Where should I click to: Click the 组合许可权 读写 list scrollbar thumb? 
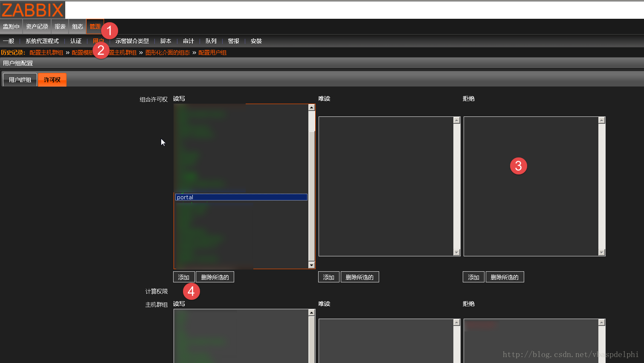[x=312, y=196]
